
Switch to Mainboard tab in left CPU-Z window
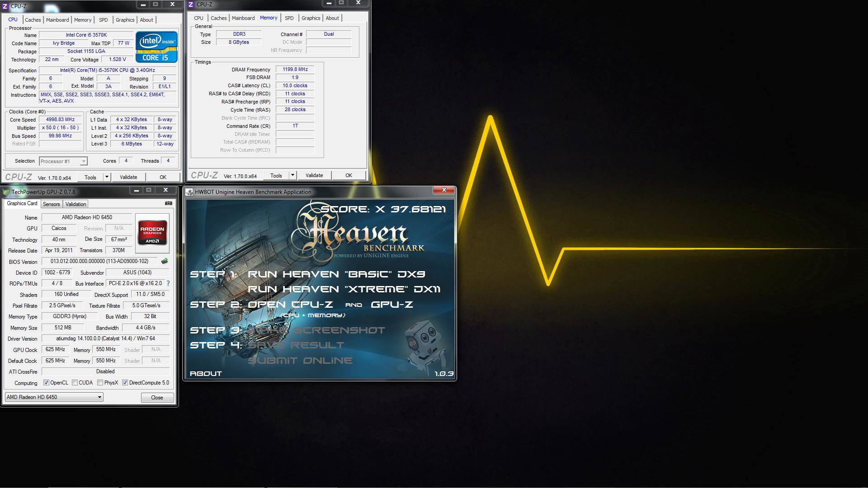point(57,20)
